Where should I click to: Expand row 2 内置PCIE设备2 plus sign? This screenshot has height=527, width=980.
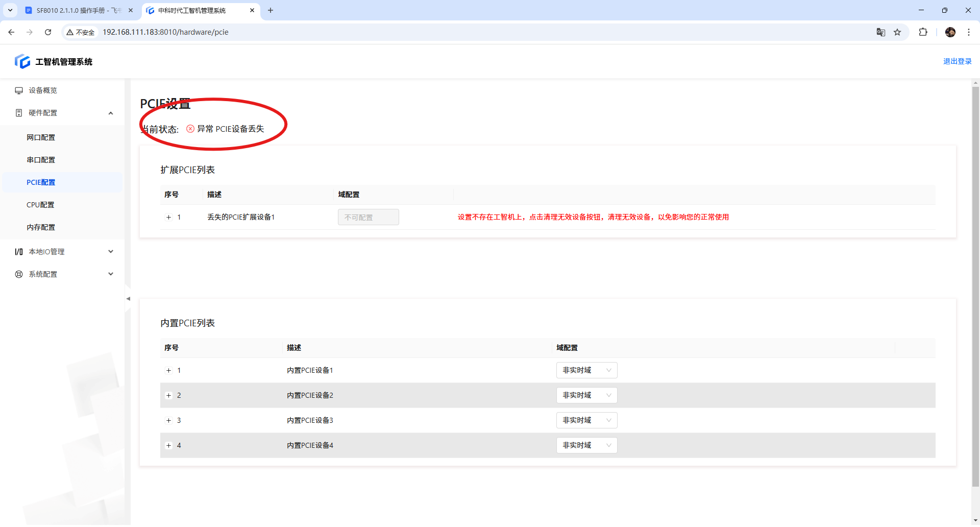[168, 396]
